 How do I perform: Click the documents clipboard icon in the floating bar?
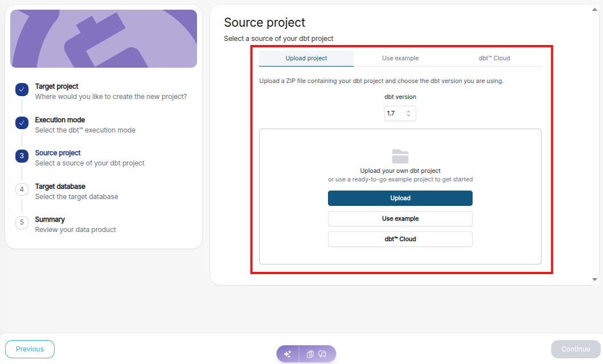[310, 354]
